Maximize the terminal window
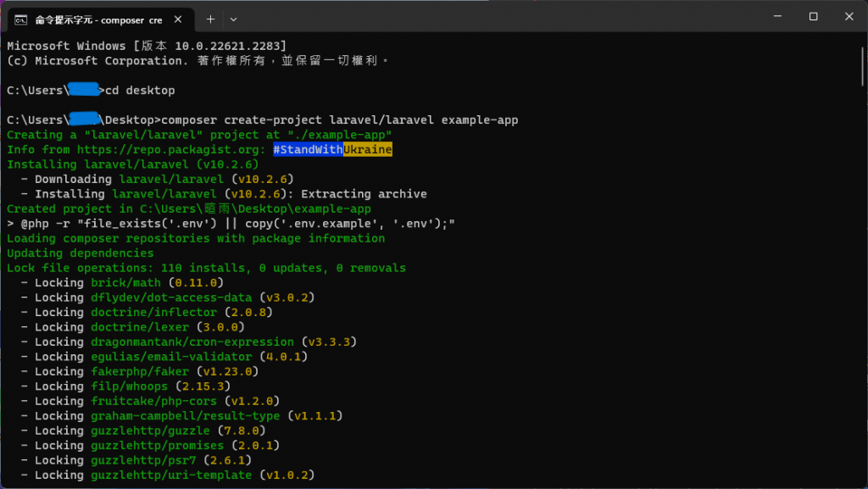 (813, 17)
